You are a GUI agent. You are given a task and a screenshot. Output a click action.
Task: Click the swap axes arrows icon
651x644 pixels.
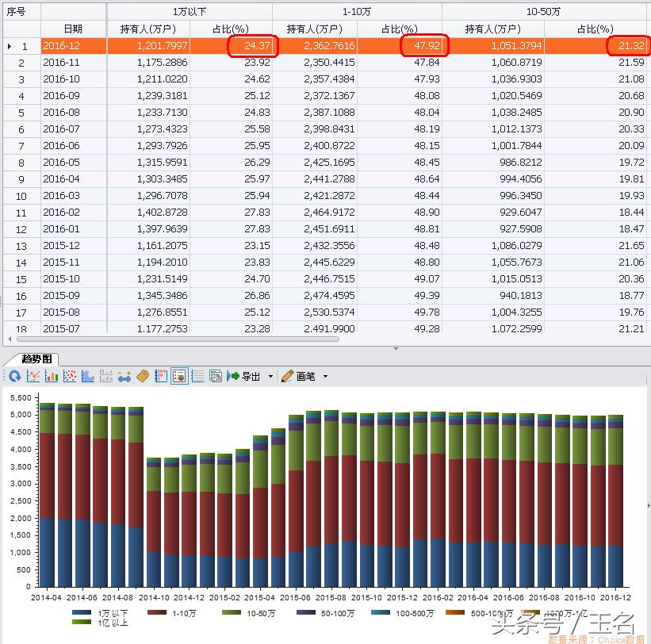122,376
